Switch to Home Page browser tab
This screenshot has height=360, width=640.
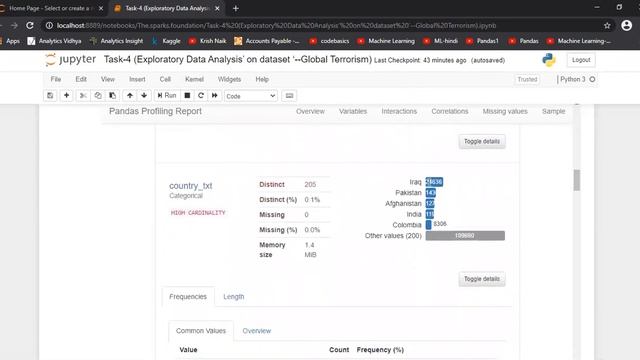(50, 8)
